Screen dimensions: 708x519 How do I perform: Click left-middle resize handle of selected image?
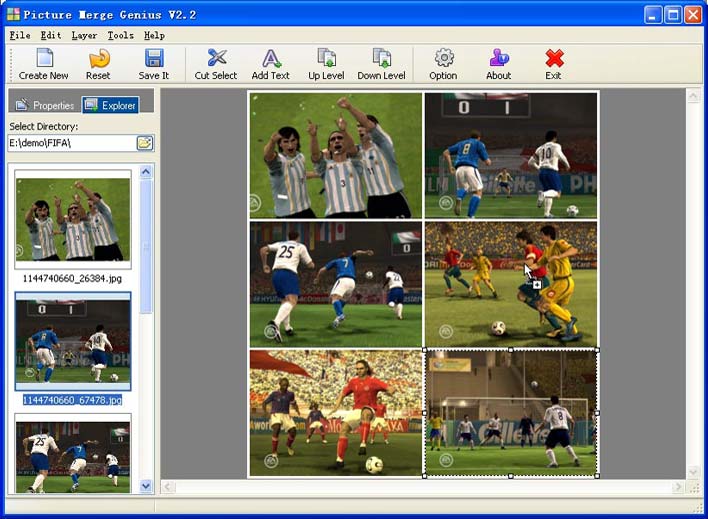pos(424,413)
